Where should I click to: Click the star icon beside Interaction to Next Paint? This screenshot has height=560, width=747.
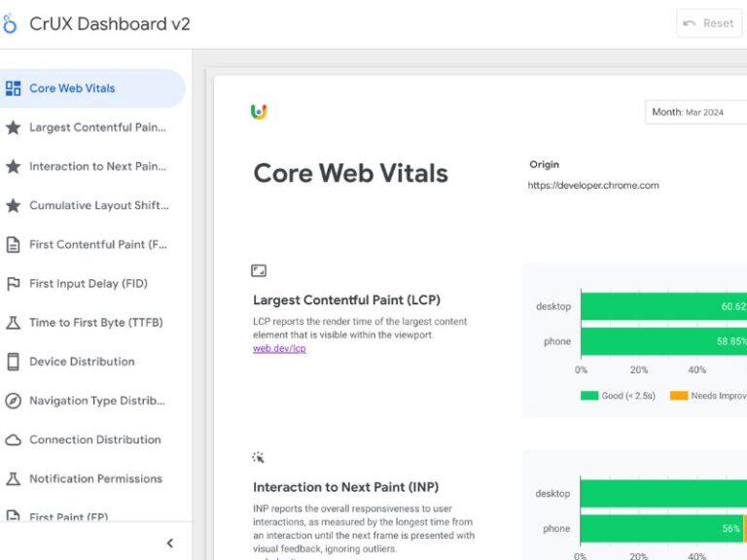pyautogui.click(x=14, y=166)
